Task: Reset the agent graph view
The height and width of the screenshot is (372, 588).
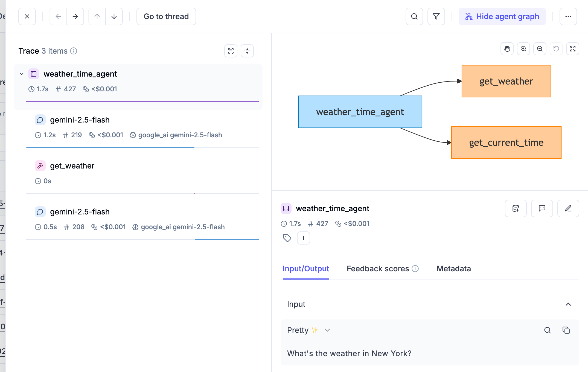Action: click(x=556, y=48)
